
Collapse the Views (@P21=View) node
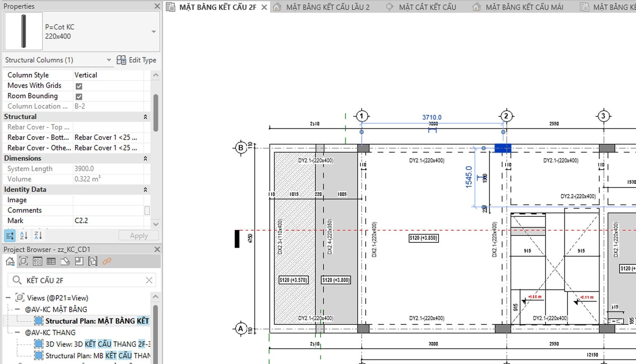coord(8,298)
